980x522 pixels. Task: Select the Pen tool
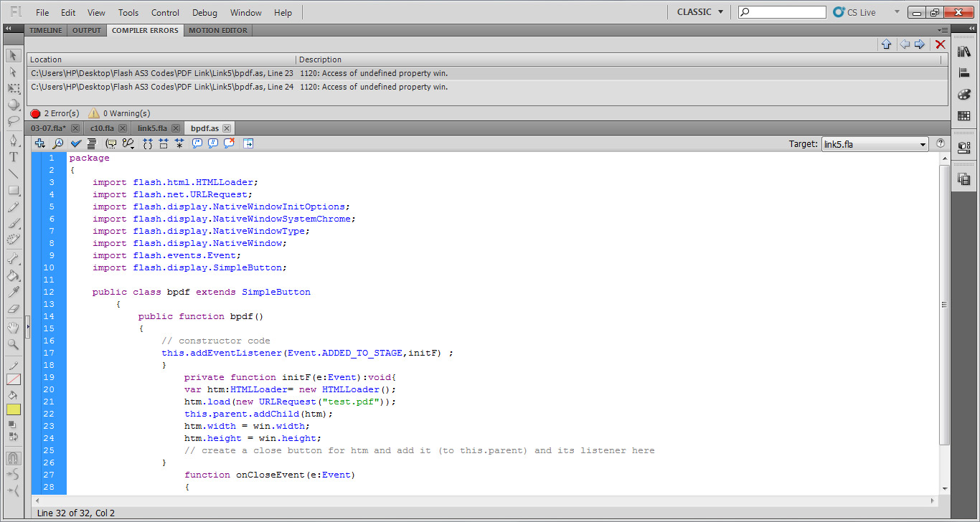pyautogui.click(x=13, y=140)
